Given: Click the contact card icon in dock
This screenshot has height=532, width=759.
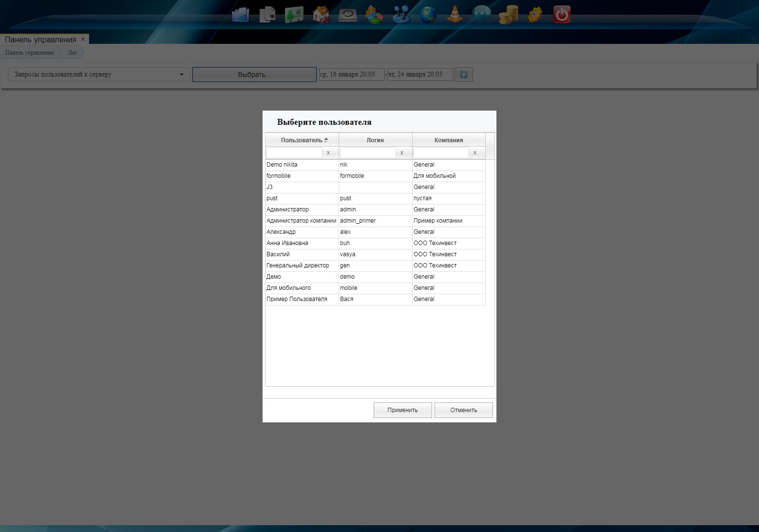Looking at the screenshot, I should (294, 15).
